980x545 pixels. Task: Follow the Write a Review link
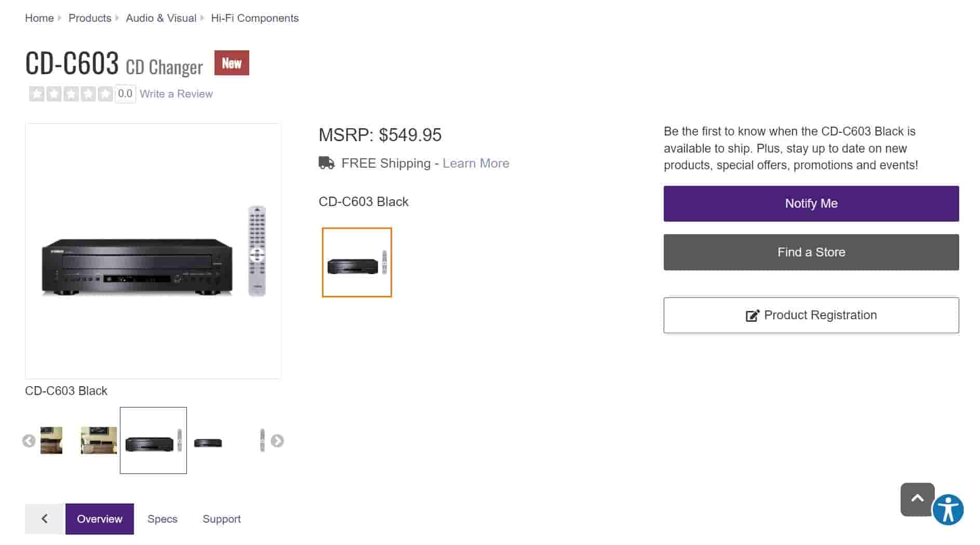[176, 94]
